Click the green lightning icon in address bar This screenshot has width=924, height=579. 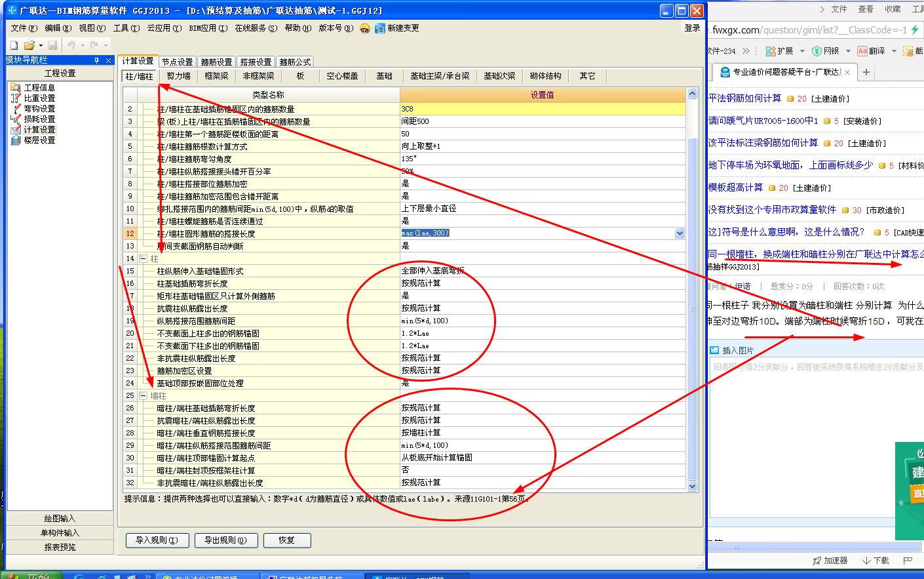tap(915, 30)
